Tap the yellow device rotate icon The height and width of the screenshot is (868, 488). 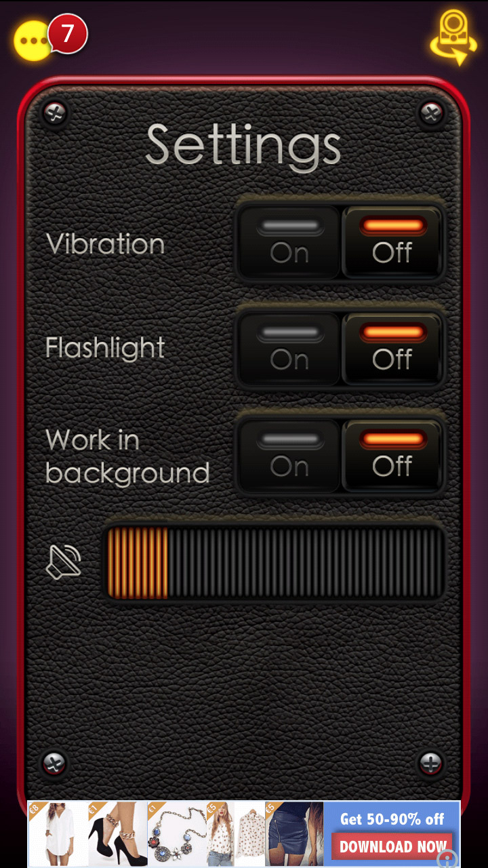(453, 37)
